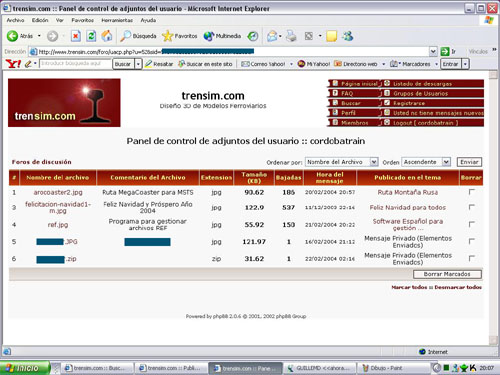Viewport: 500px width, 375px height.
Task: Click the Yahoo! logo in toolbar
Action: pos(13,64)
